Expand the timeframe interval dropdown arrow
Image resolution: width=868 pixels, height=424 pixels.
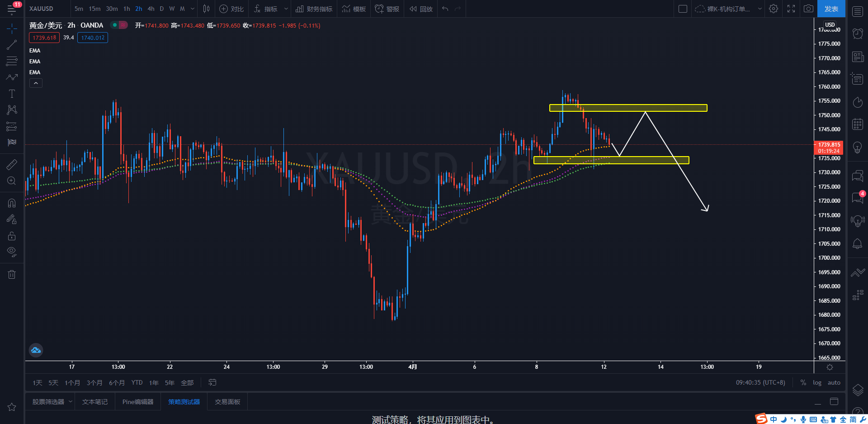coord(193,9)
